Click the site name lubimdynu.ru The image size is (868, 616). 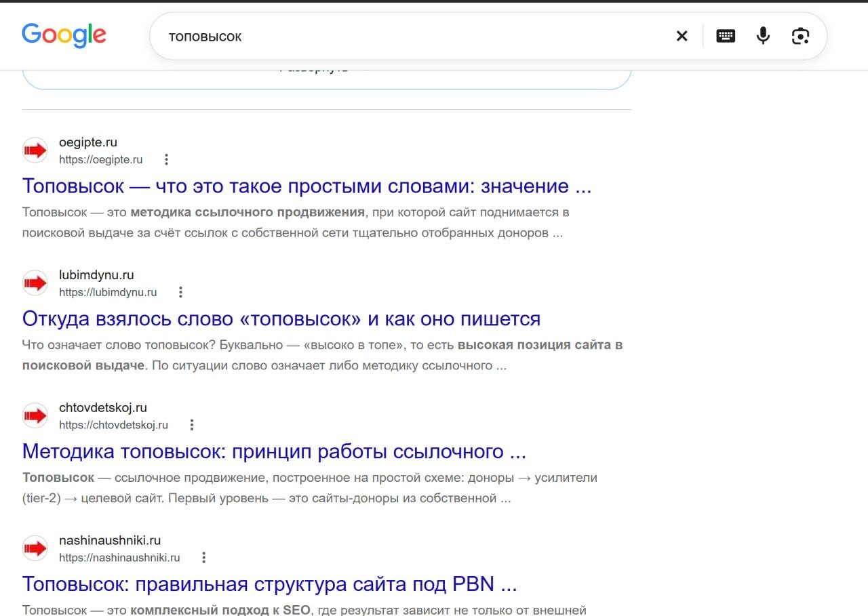pyautogui.click(x=96, y=275)
